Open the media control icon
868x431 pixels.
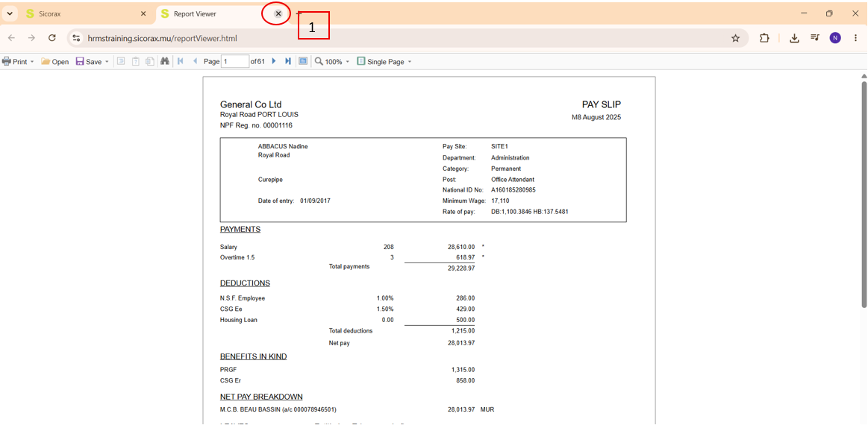[815, 38]
